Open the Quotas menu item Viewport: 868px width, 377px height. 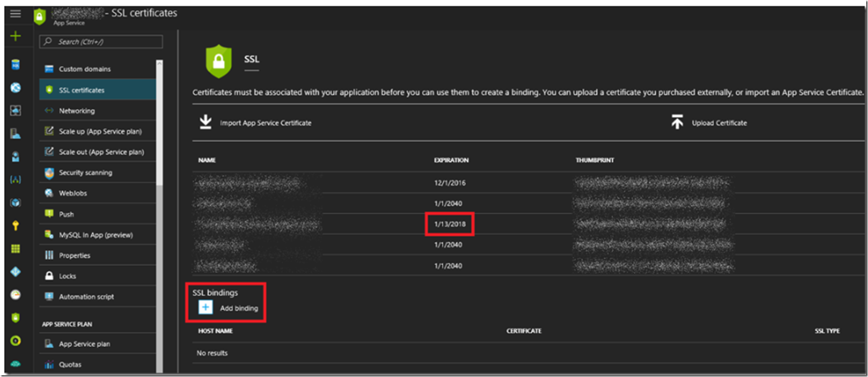[98, 364]
